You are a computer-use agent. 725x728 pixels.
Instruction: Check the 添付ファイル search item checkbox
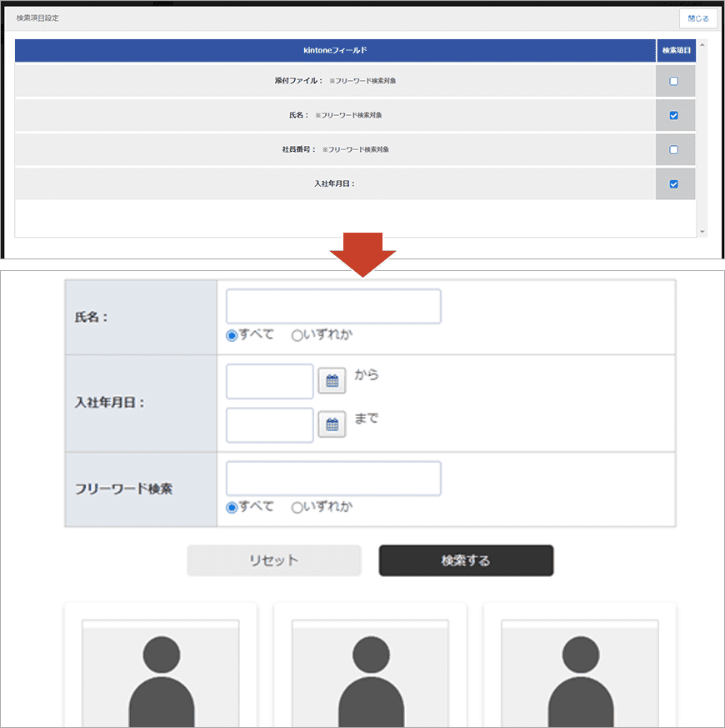[x=674, y=81]
